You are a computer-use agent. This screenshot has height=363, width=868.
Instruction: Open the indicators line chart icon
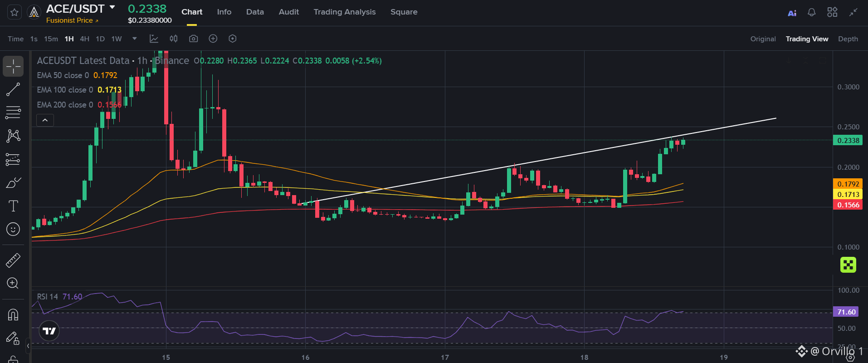(154, 39)
